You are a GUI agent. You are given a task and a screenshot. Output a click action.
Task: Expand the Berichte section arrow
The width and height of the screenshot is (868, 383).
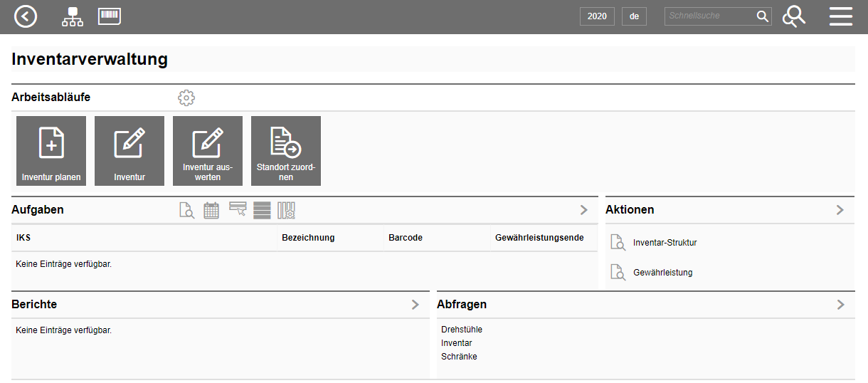point(416,305)
